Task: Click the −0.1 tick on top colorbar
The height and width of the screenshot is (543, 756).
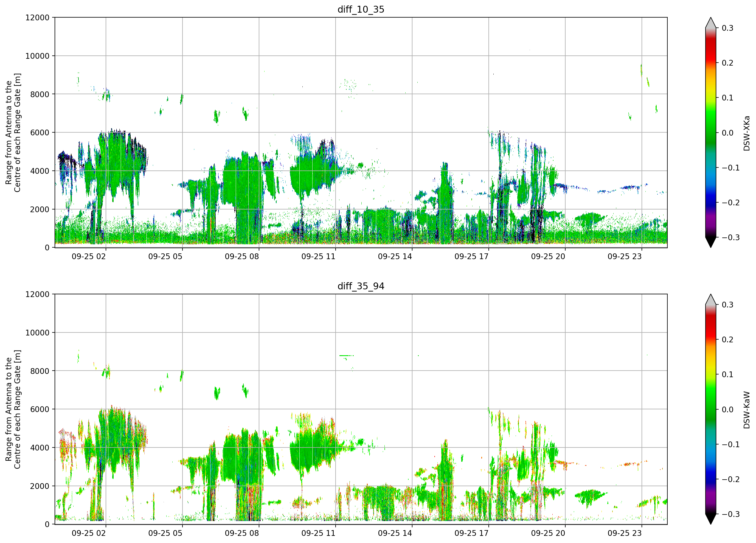Action: (x=731, y=168)
